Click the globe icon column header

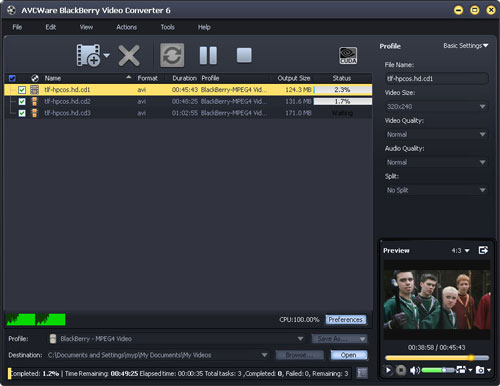point(35,78)
